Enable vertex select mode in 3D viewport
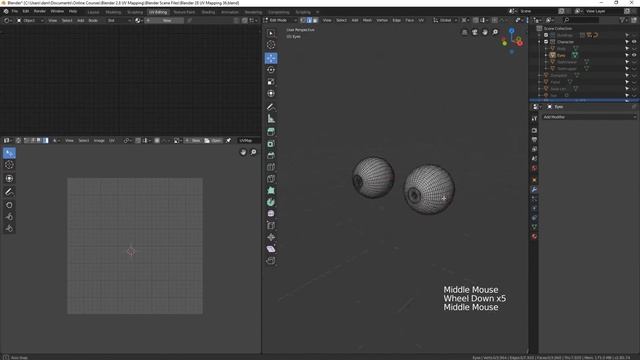 click(303, 20)
